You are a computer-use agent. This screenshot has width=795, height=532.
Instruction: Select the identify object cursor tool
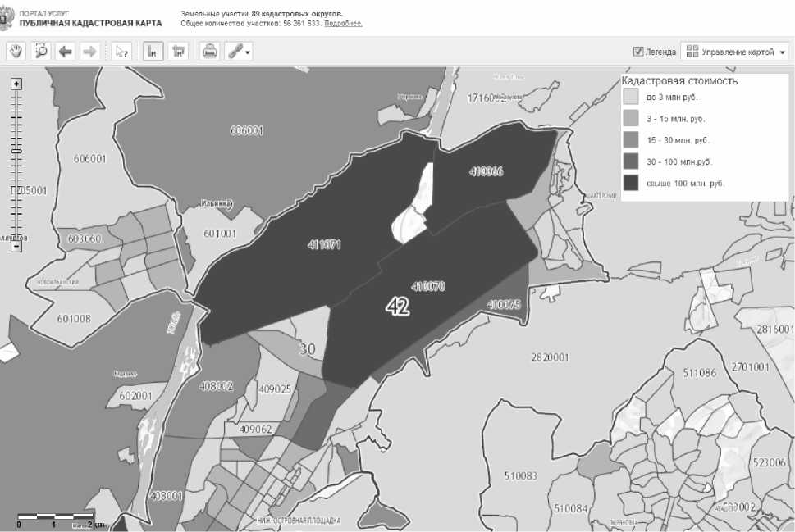121,51
